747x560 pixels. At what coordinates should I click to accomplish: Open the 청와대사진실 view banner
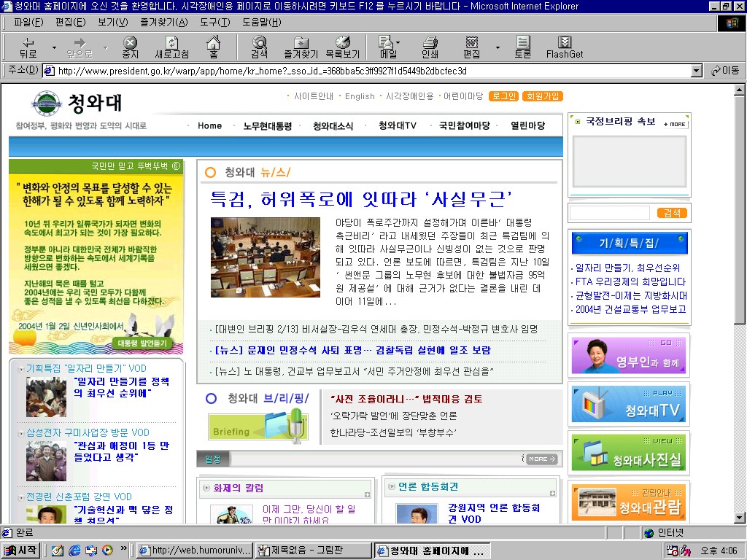tap(628, 453)
